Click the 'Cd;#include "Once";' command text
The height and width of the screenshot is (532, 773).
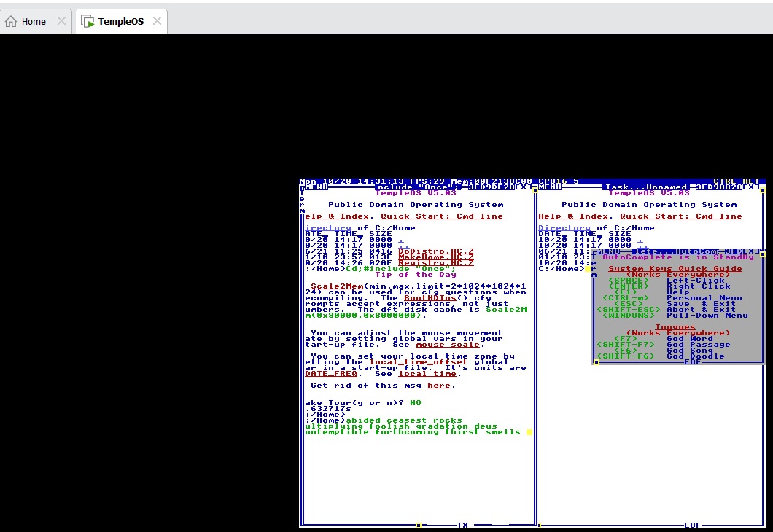coord(401,269)
